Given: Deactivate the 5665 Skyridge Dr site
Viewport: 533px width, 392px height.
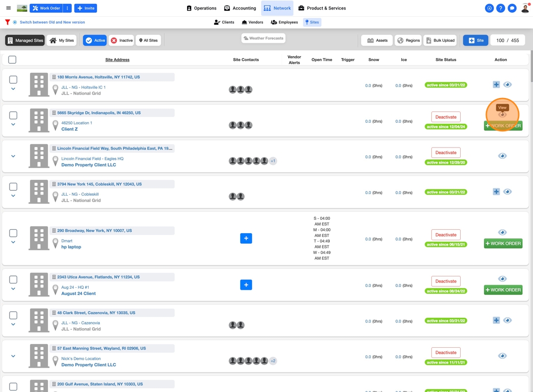Looking at the screenshot, I should tap(446, 117).
